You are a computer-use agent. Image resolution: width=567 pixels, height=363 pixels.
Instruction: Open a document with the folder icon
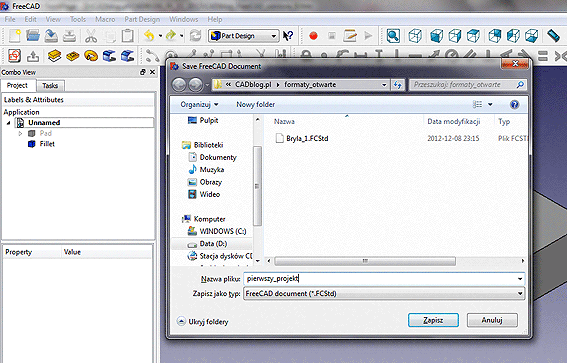(33, 36)
